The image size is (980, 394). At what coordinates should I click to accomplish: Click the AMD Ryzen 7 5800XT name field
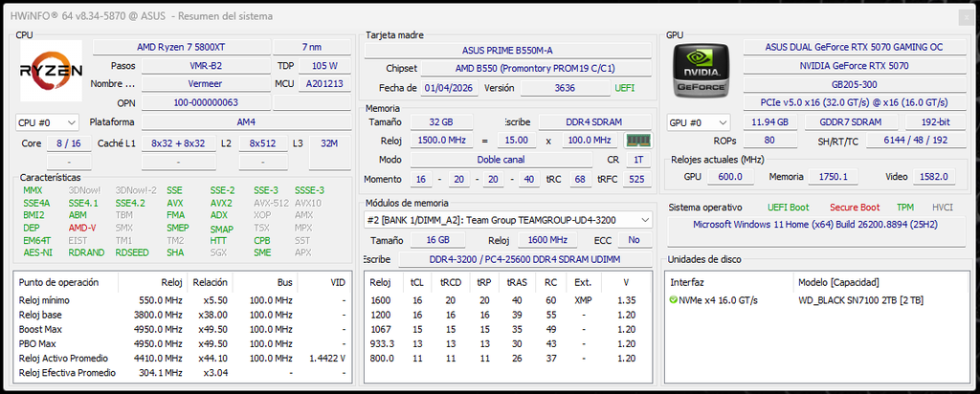tap(182, 47)
